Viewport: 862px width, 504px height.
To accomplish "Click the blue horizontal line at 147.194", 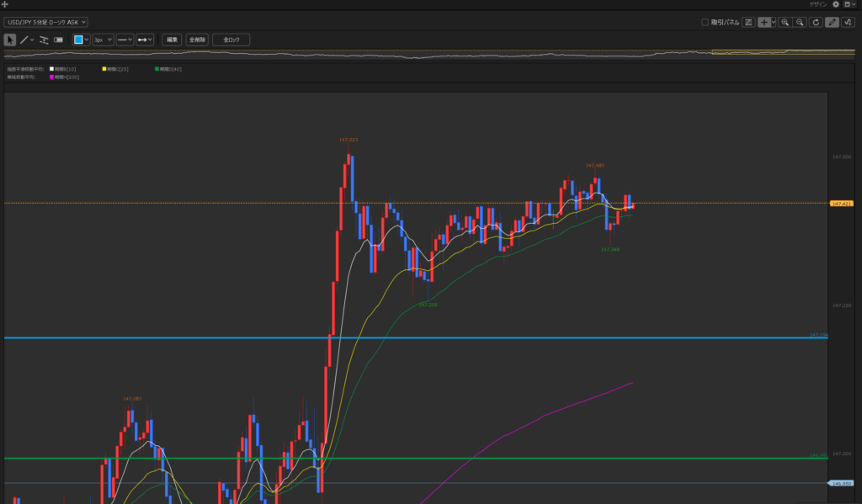I will pyautogui.click(x=416, y=337).
